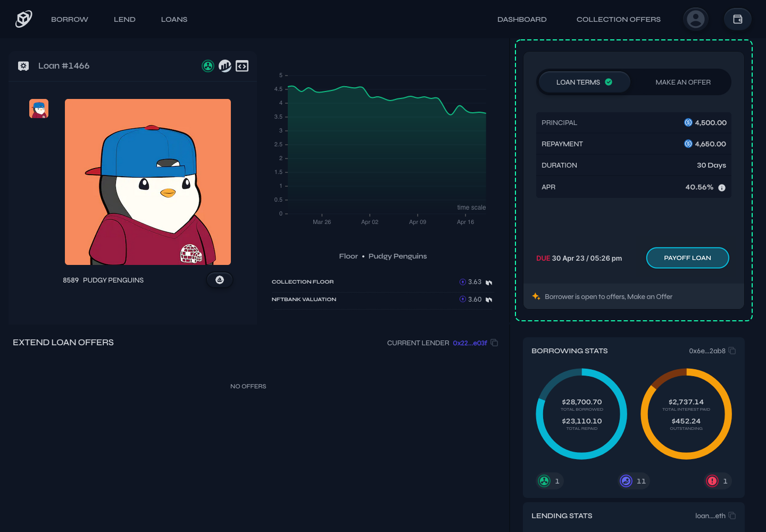Screen dimensions: 766x532
Task: Open the LEND page
Action: point(124,19)
